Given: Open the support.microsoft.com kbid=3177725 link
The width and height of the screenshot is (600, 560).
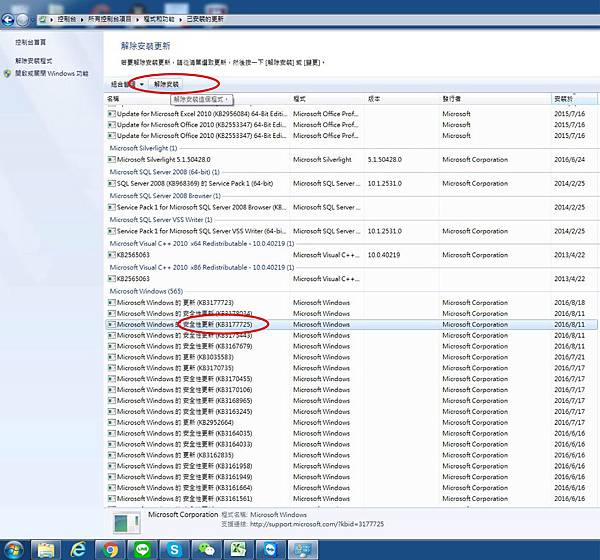Looking at the screenshot, I should click(x=317, y=524).
